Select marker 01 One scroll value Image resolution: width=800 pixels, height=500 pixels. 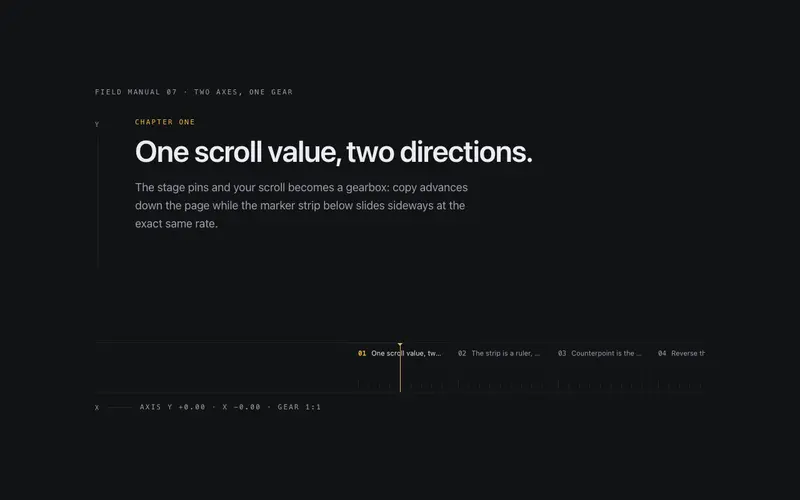399,353
